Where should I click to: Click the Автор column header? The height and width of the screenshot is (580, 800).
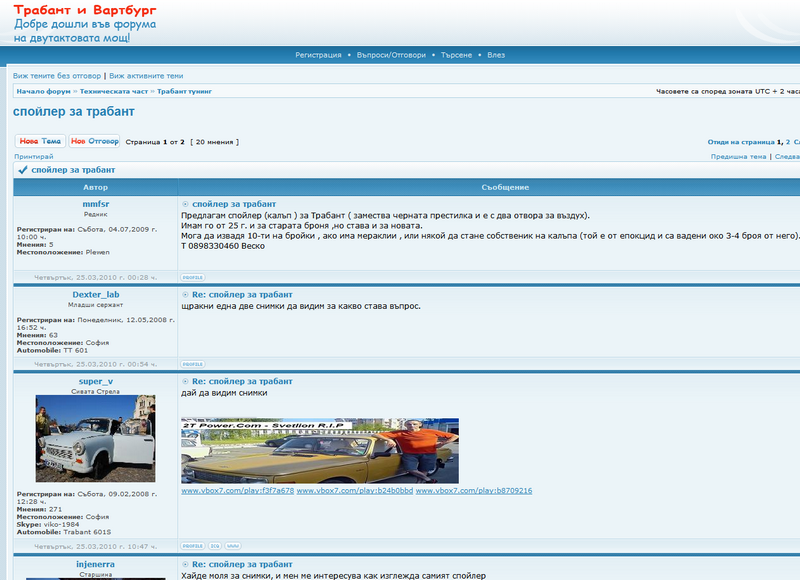(x=95, y=187)
